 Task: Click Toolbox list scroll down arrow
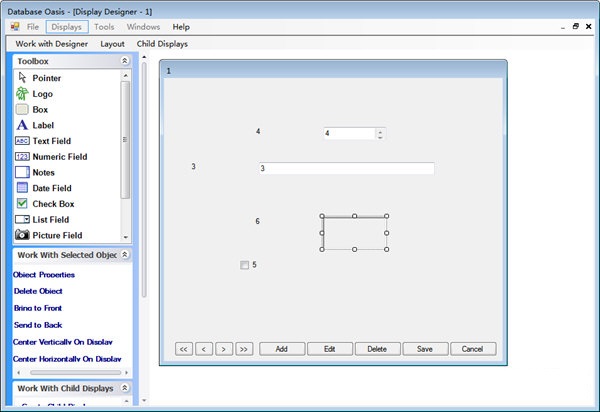click(126, 237)
